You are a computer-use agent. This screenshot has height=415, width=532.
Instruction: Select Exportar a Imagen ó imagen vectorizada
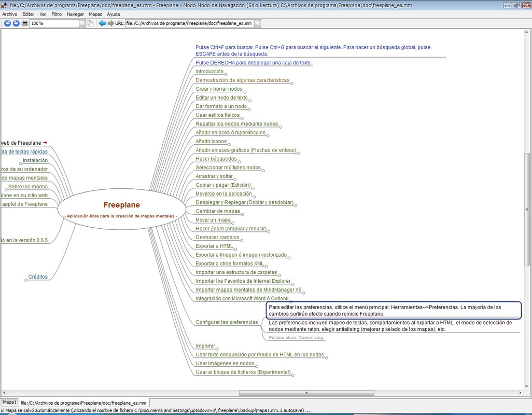pyautogui.click(x=241, y=255)
